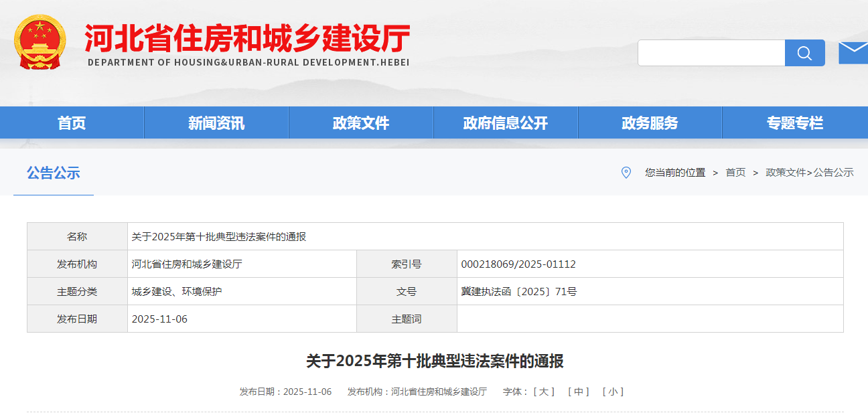Screen dimensions: 868x419
Task: Click the 首页 breadcrumb link
Action: coord(735,173)
